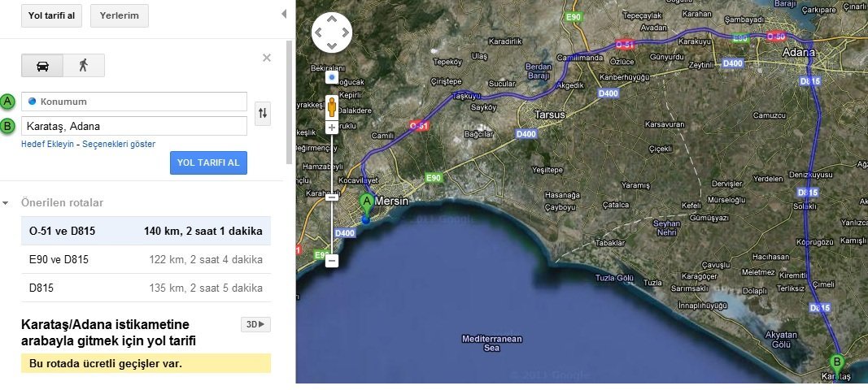Collapse the left side panel arrow
This screenshot has height=390, width=868.
click(284, 14)
